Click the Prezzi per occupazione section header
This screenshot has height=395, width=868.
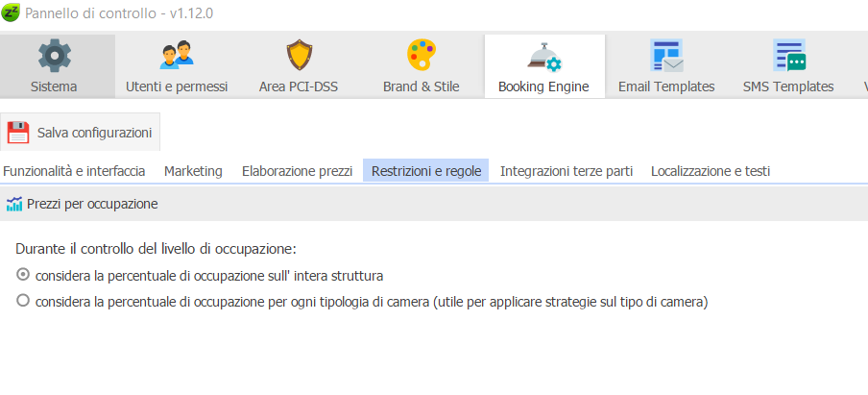(x=434, y=204)
